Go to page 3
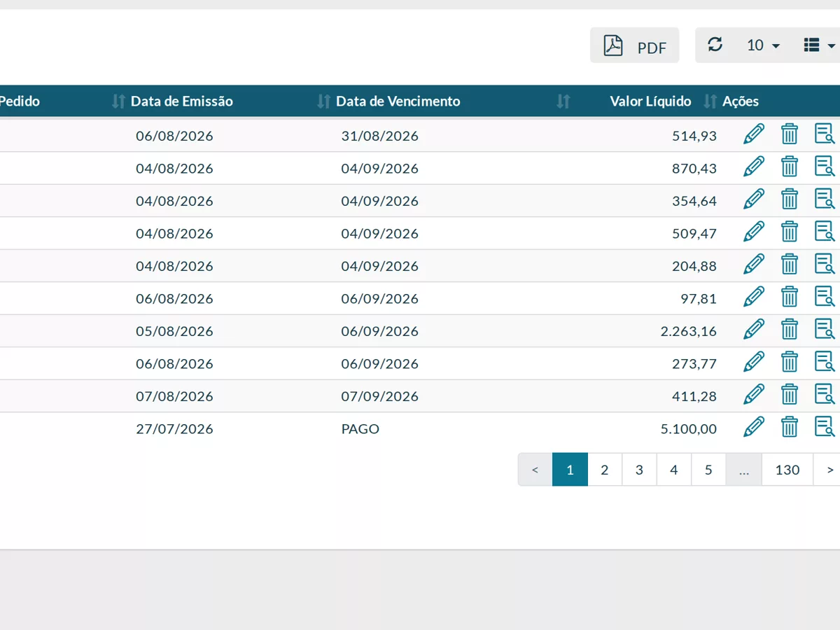 pyautogui.click(x=639, y=470)
